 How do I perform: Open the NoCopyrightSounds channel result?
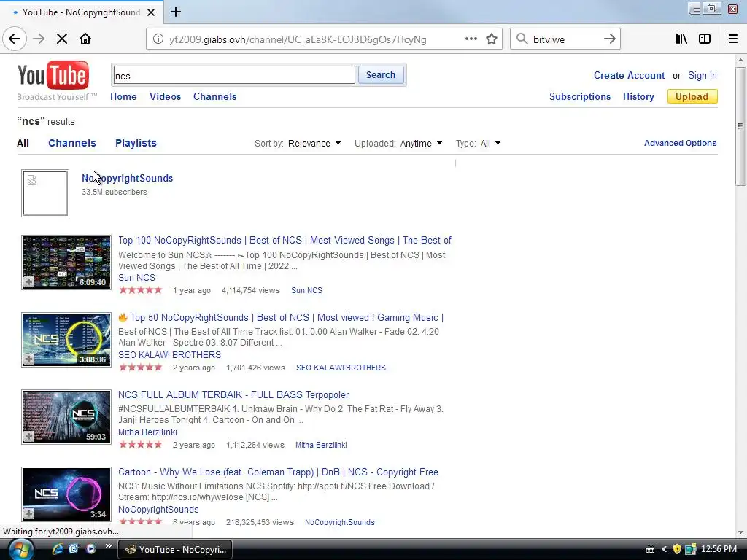127,178
